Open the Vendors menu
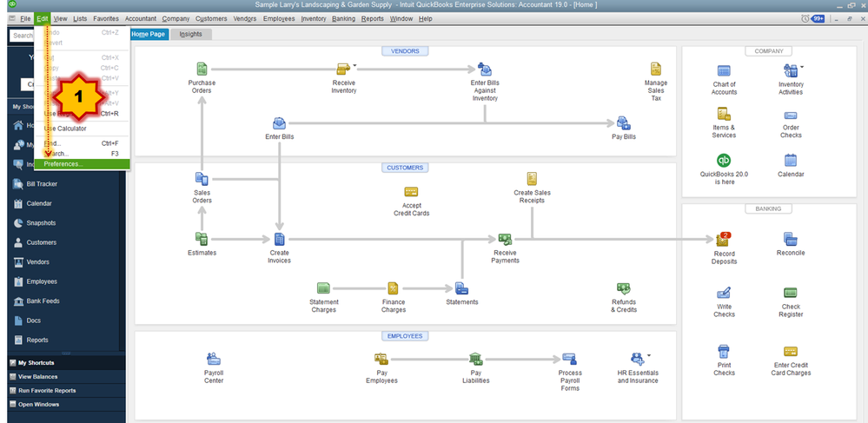 [x=245, y=19]
